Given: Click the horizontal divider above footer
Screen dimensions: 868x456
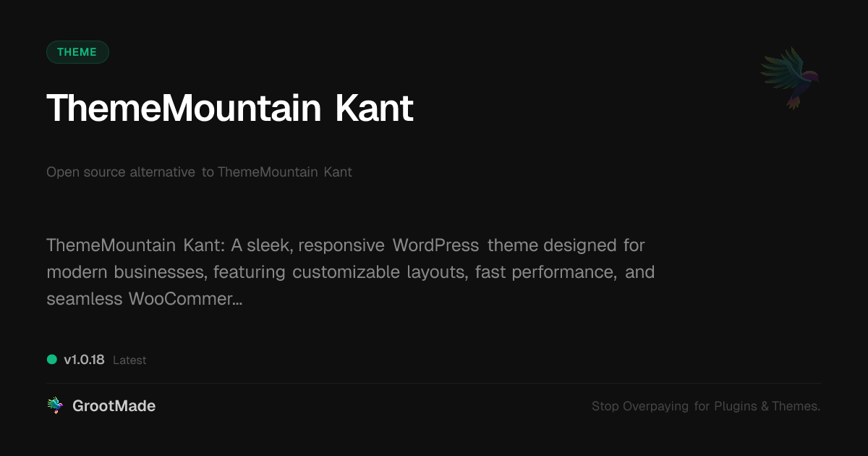Looking at the screenshot, I should tap(434, 383).
